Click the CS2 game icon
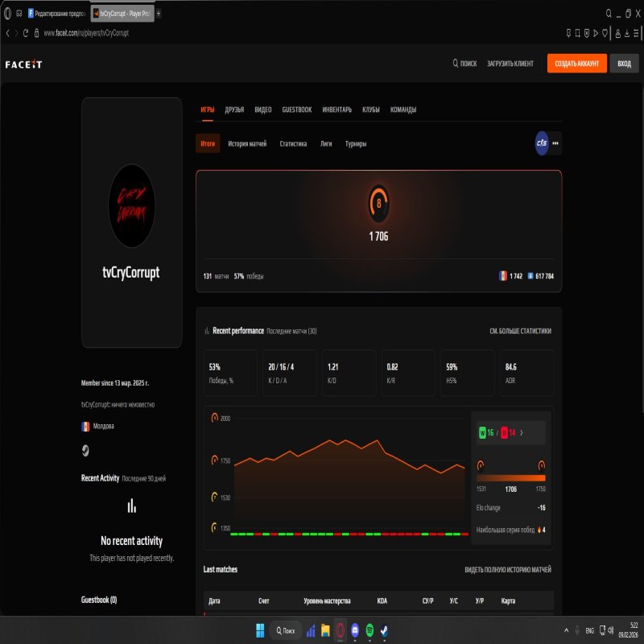The width and height of the screenshot is (644, 644). coord(542,142)
